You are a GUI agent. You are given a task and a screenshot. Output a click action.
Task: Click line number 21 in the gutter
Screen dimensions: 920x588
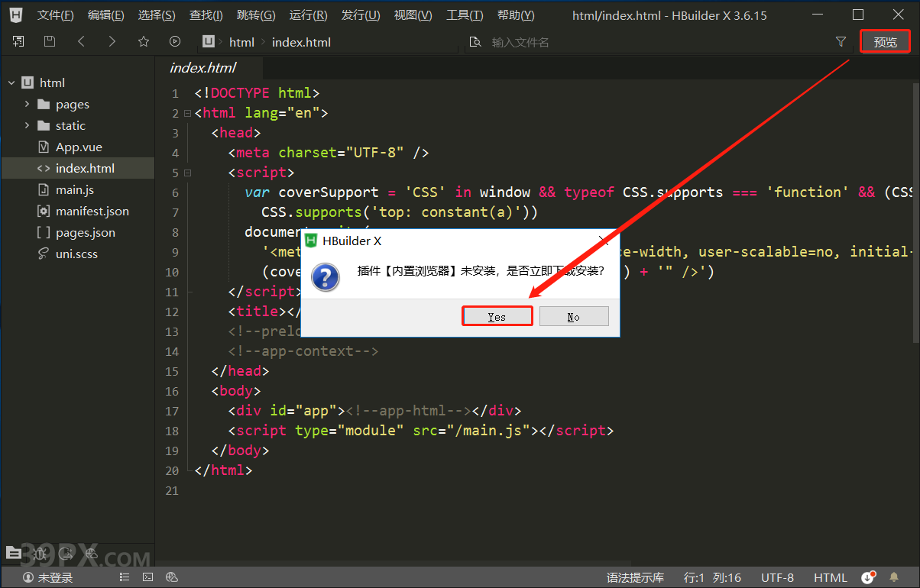172,490
